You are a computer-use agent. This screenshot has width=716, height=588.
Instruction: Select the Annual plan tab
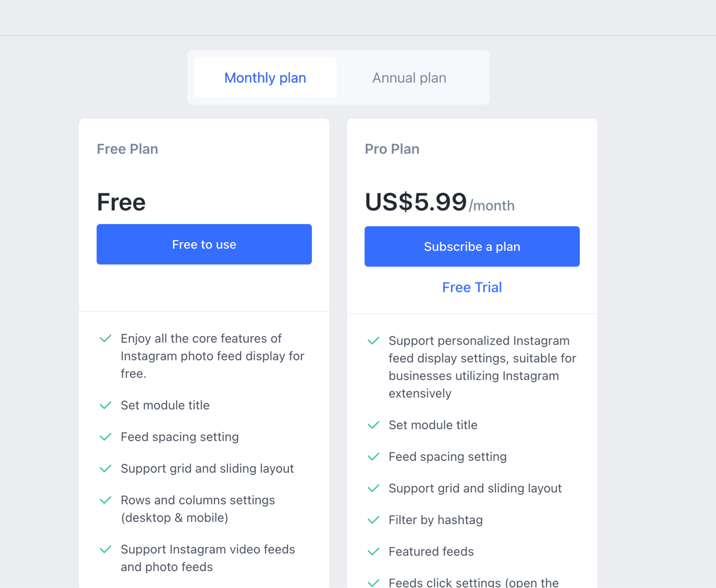pyautogui.click(x=409, y=78)
